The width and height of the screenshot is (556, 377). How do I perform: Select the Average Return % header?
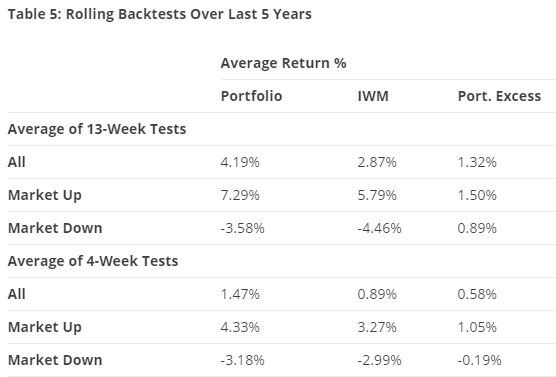pyautogui.click(x=283, y=63)
